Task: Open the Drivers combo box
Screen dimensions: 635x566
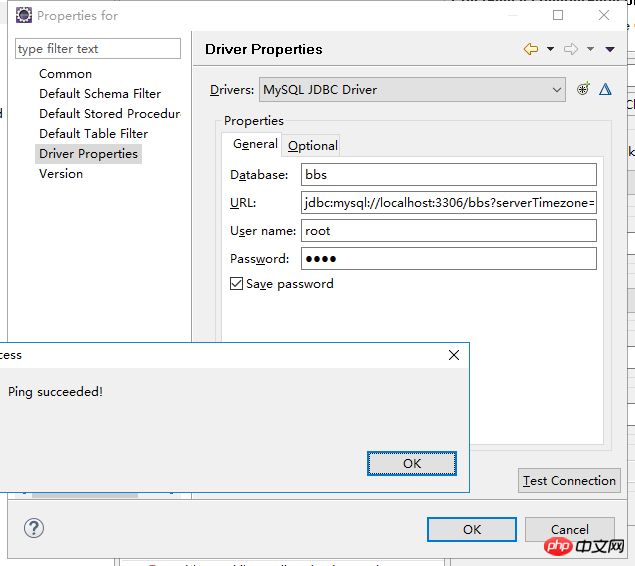Action: (412, 89)
